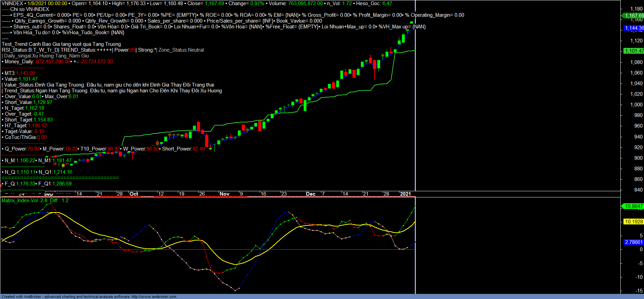Click the Matrix_Index-Vol indicator title
The height and width of the screenshot is (299, 644).
click(20, 200)
